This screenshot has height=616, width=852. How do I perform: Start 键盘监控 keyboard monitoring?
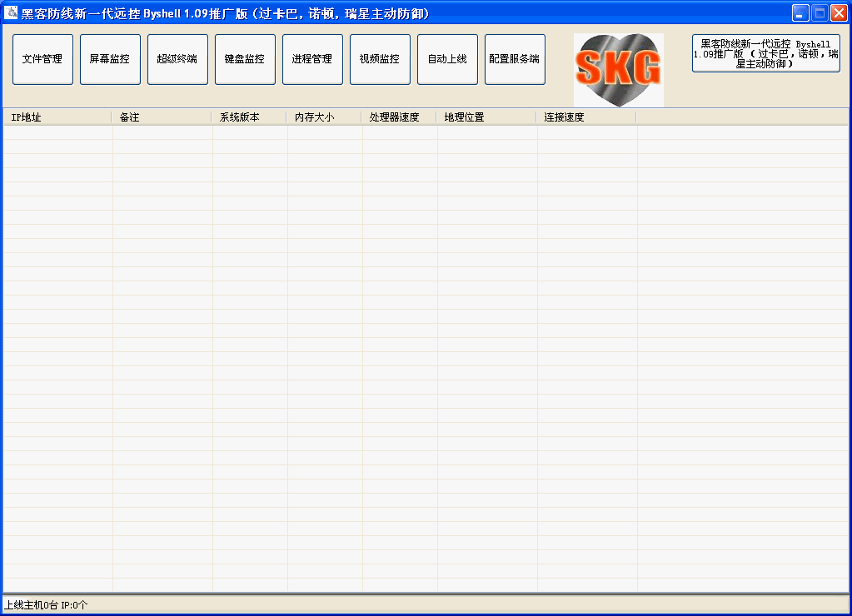tap(245, 59)
